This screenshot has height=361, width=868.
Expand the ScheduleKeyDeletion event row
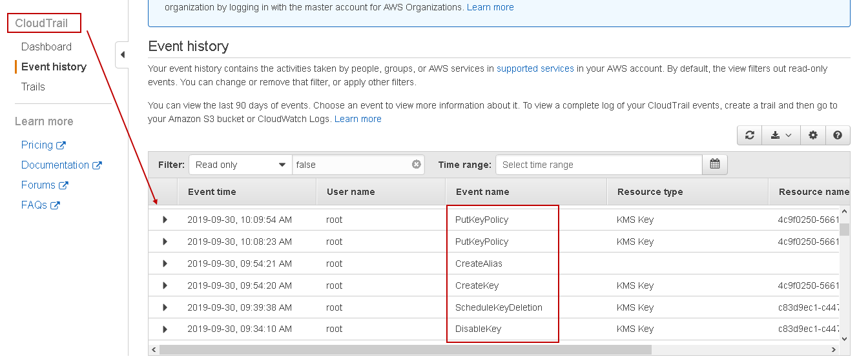[x=165, y=307]
